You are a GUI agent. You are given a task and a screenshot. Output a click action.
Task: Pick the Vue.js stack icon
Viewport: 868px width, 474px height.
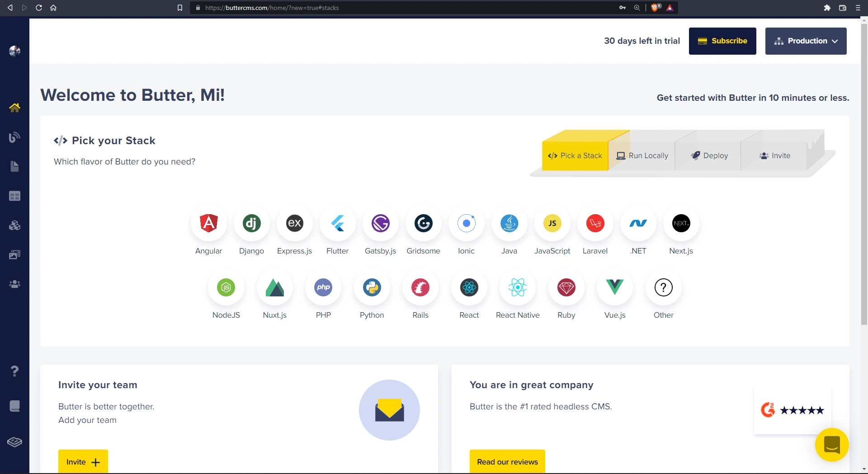615,287
